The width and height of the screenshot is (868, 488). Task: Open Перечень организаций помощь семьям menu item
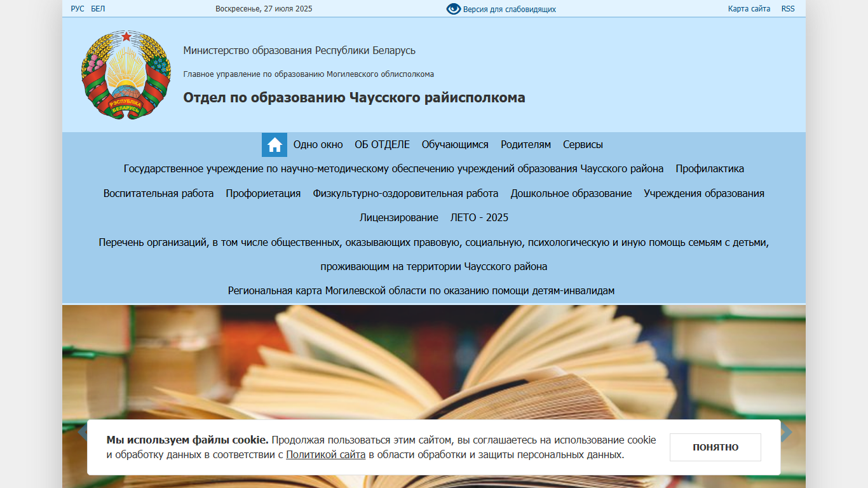(x=434, y=254)
